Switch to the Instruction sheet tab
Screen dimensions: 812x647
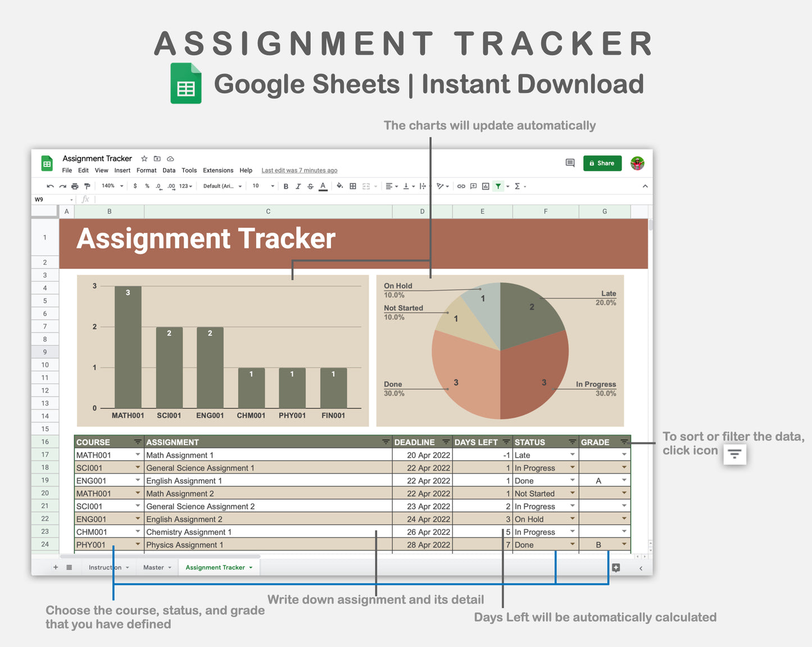click(x=105, y=567)
